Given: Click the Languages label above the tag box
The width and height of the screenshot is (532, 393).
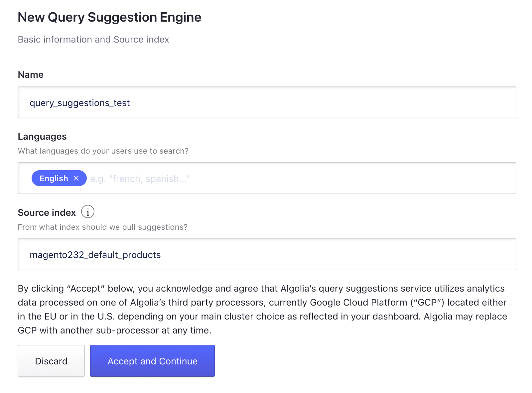Looking at the screenshot, I should (x=42, y=136).
